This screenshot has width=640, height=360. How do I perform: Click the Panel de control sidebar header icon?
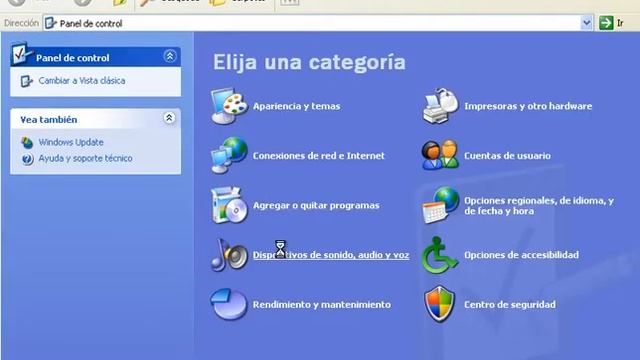(21, 54)
